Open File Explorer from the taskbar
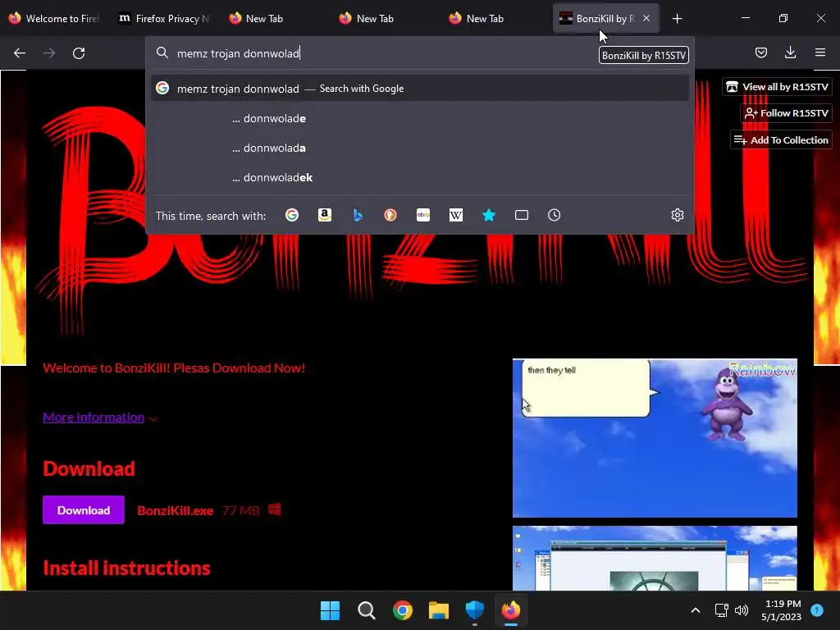The width and height of the screenshot is (840, 630). (439, 610)
